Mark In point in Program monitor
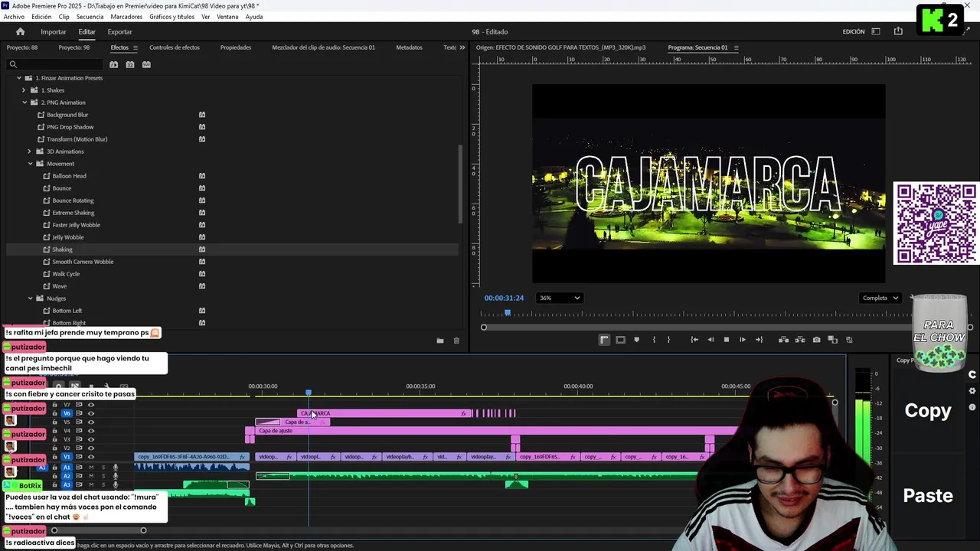The height and width of the screenshot is (551, 980). [654, 340]
